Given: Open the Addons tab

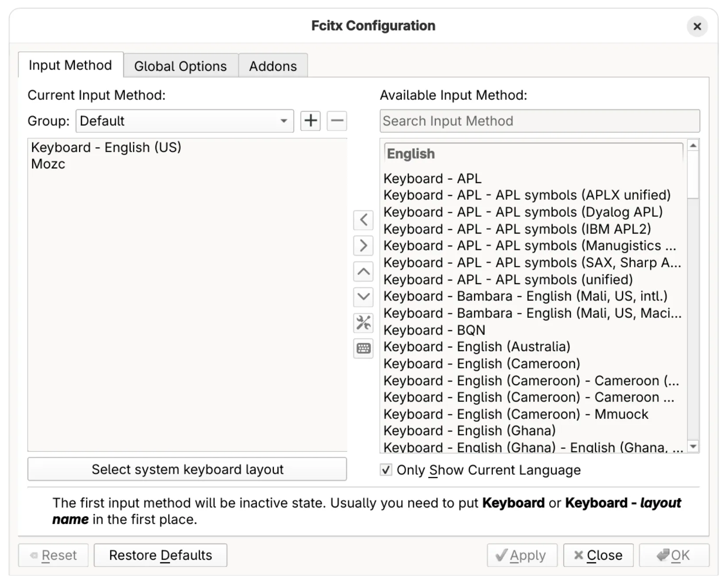Looking at the screenshot, I should pyautogui.click(x=273, y=66).
